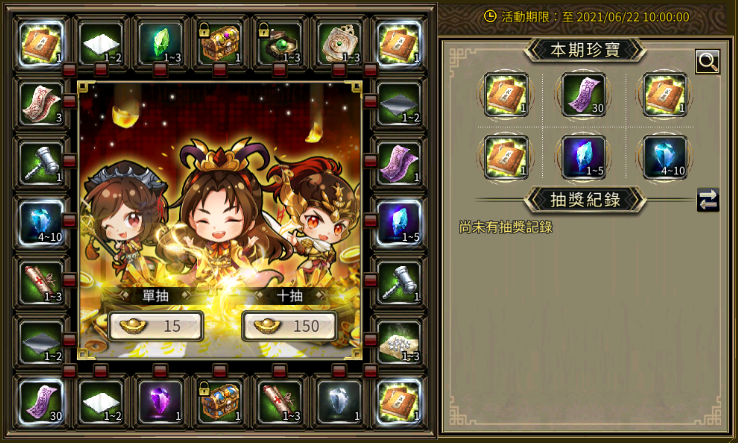
Task: Select the locked jade box prize 1~3
Action: (280, 43)
